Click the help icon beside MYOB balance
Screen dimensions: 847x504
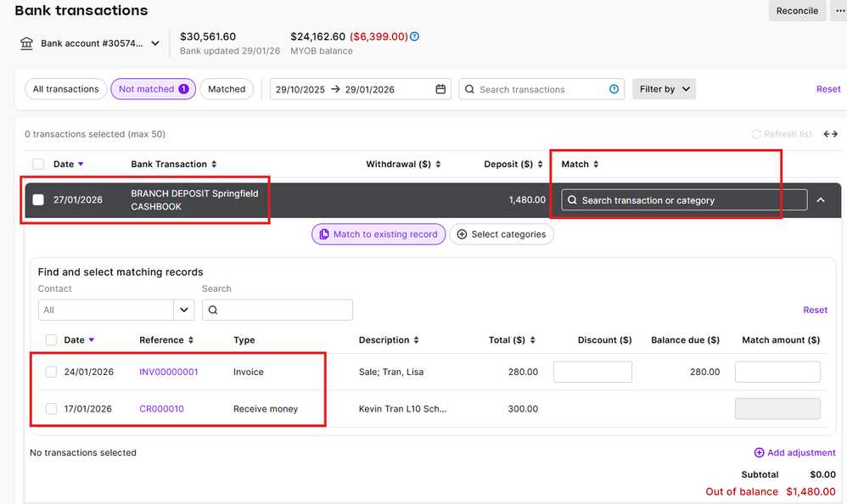415,36
